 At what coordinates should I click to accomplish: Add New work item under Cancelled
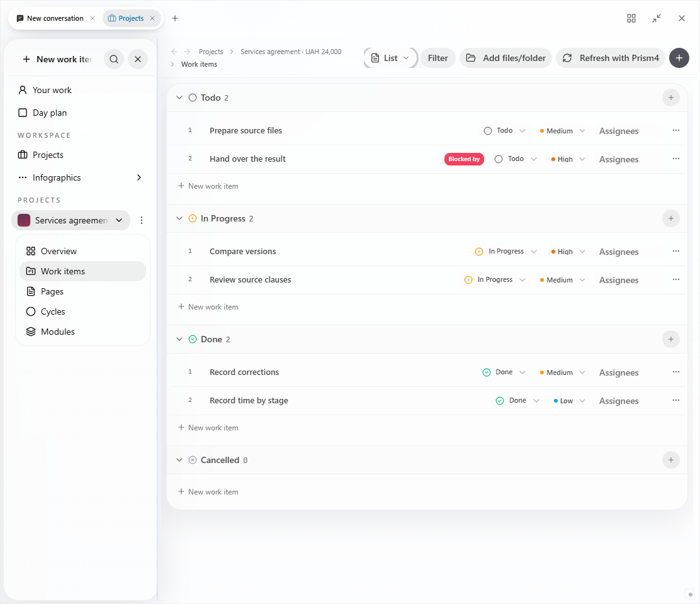pyautogui.click(x=208, y=492)
